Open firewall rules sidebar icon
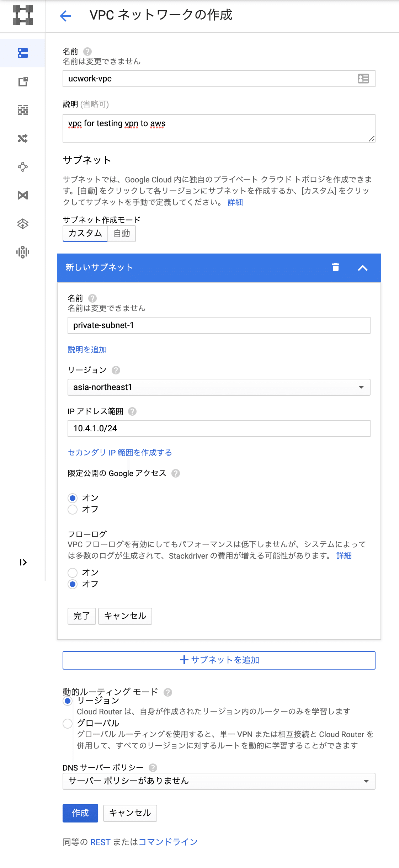The width and height of the screenshot is (399, 868). point(23,110)
